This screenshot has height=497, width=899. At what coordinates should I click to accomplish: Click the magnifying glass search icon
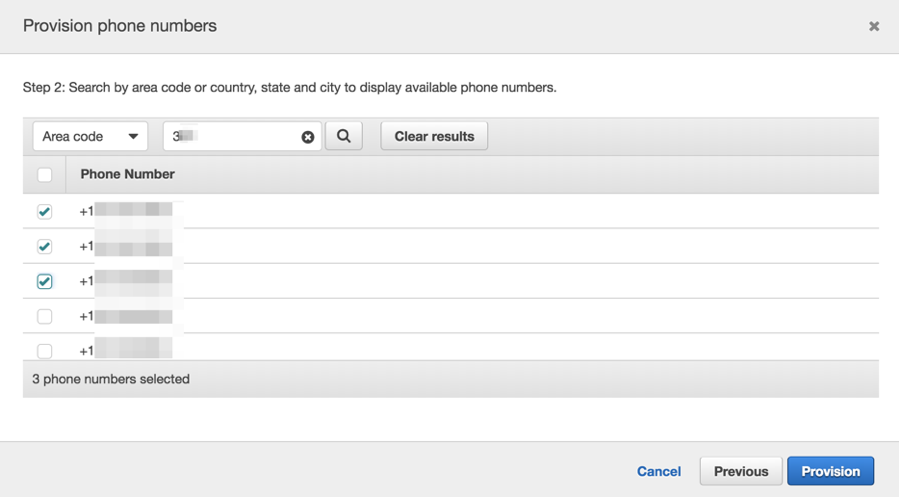(x=343, y=136)
